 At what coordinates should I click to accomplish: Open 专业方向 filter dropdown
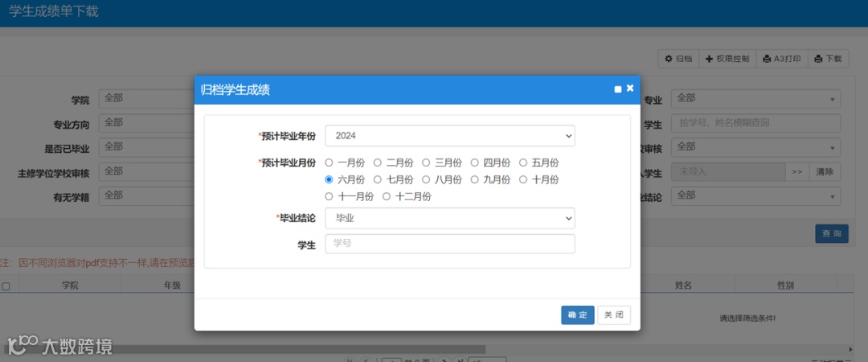(146, 122)
